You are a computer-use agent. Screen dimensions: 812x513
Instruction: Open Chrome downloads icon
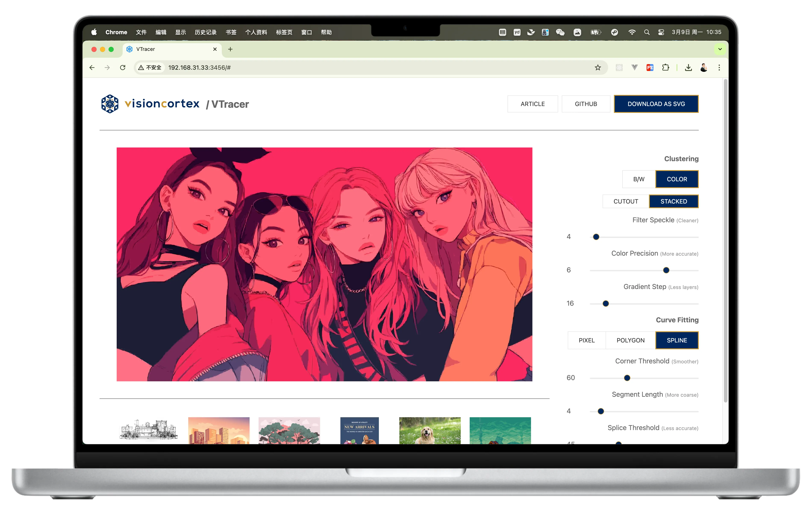[688, 68]
